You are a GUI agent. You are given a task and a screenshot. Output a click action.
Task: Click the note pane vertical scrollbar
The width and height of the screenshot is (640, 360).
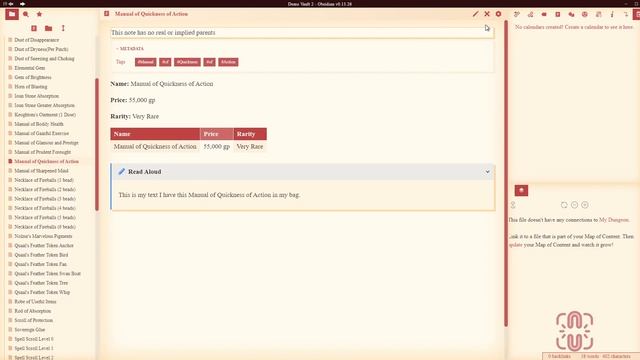coord(506,173)
